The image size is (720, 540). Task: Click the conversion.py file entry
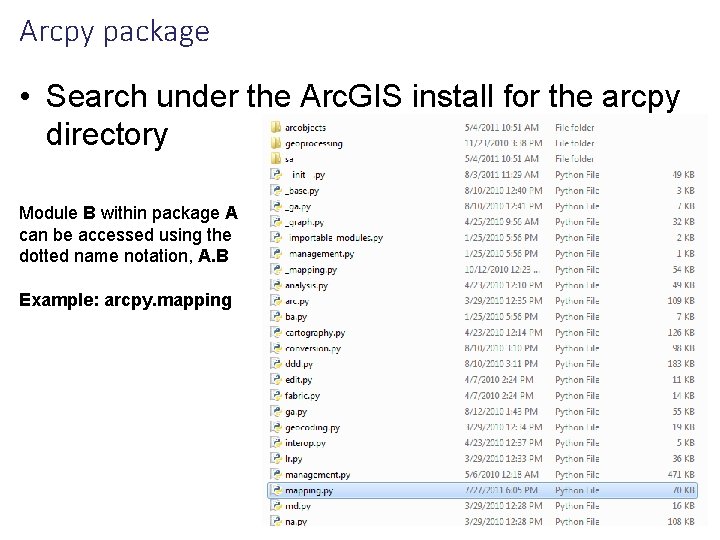(x=313, y=349)
